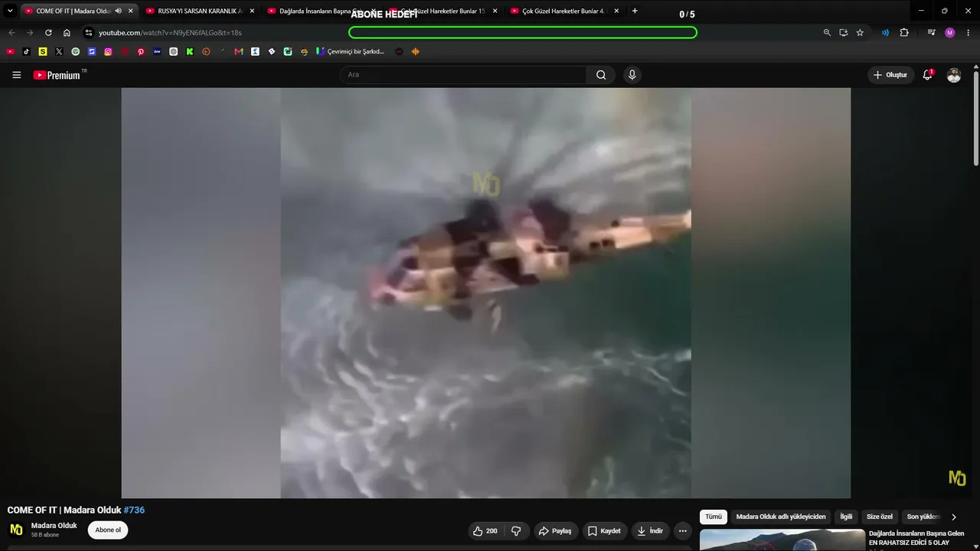Screen dimensions: 980x551
Task: Open the media controls toolbar icon
Action: click(931, 33)
